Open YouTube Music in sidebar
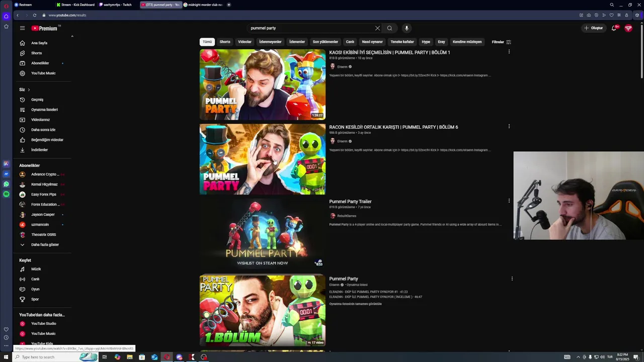 click(42, 73)
